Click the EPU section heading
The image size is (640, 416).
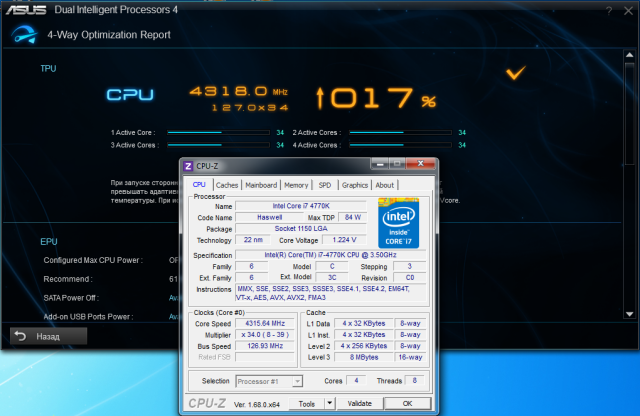[x=49, y=242]
